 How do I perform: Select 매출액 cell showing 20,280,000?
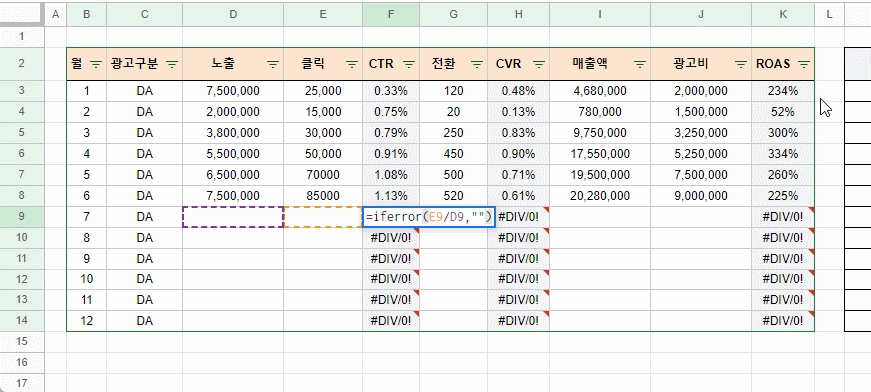[600, 195]
